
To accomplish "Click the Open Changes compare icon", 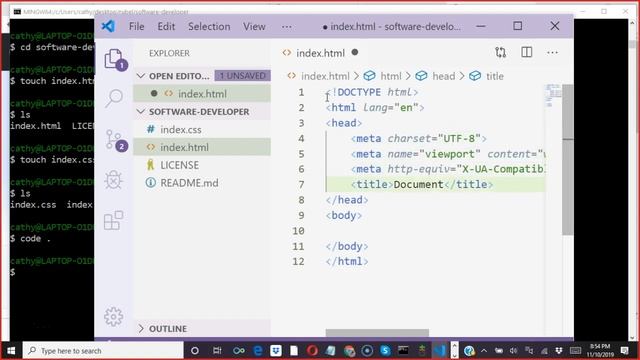I will (x=500, y=53).
